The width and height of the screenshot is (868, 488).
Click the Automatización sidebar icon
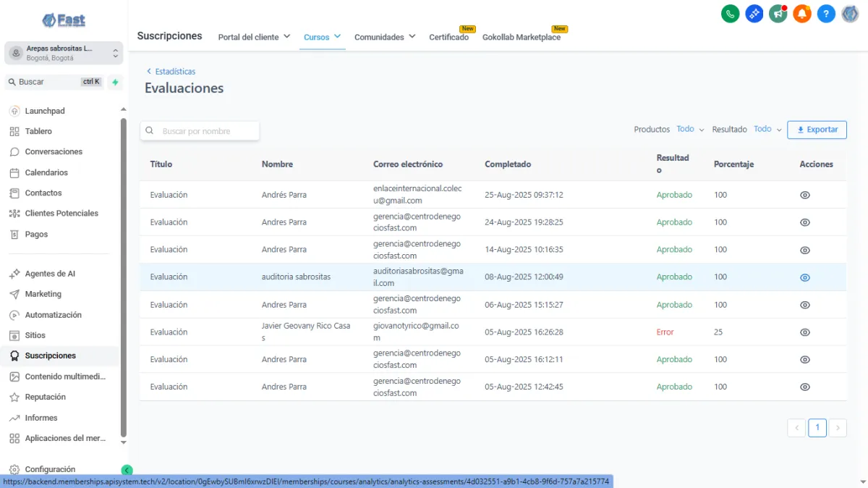click(14, 315)
